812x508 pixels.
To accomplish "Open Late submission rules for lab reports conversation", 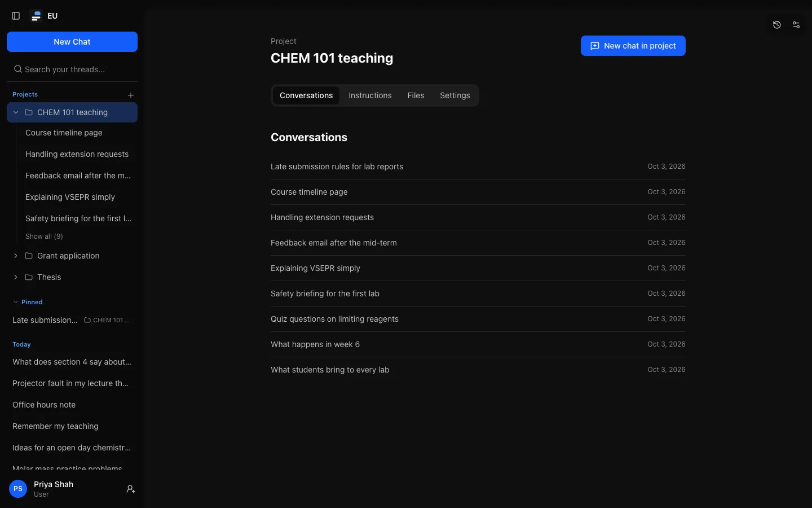I will pyautogui.click(x=478, y=167).
